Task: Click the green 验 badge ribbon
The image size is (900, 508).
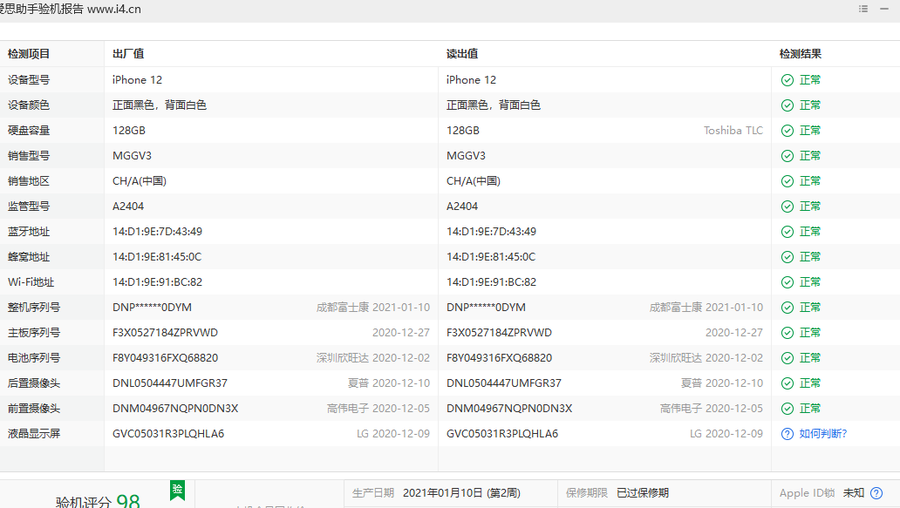Action: tap(177, 490)
